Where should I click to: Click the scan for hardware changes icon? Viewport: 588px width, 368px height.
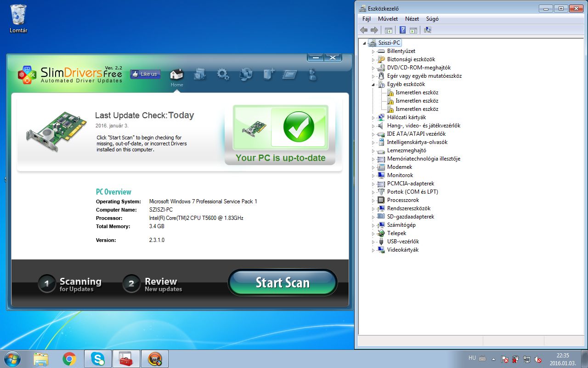click(x=428, y=30)
